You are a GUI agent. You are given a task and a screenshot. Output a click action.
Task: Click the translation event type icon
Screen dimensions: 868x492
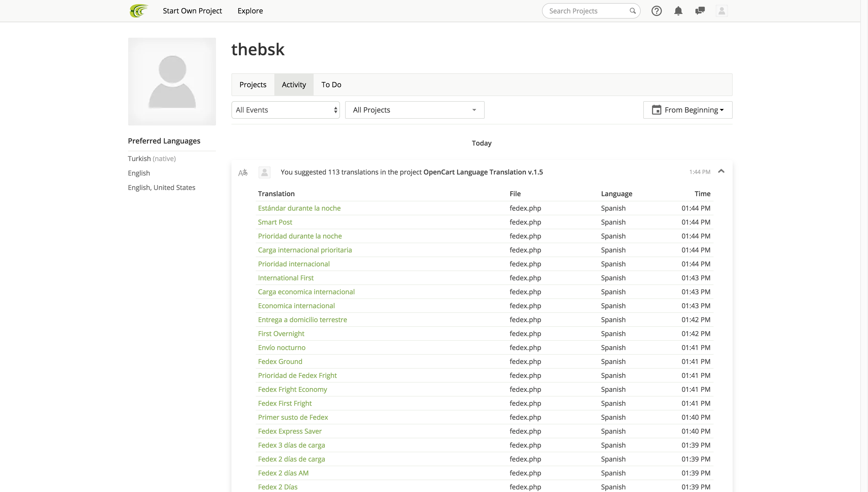point(243,173)
